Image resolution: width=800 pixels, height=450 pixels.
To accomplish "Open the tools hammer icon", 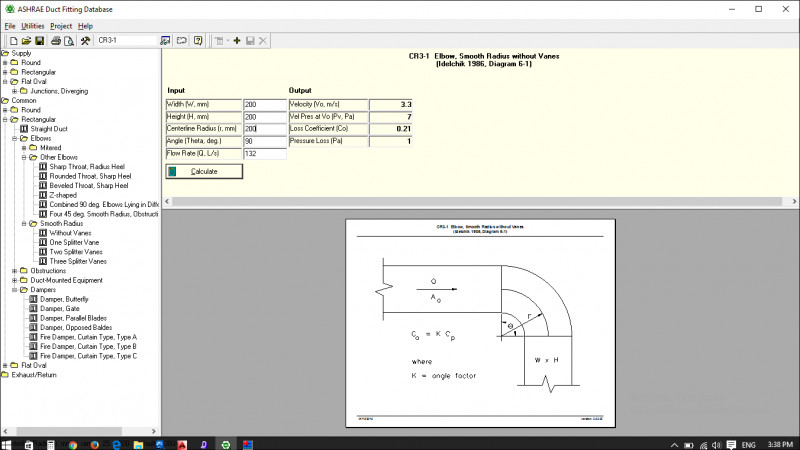I will coord(85,41).
